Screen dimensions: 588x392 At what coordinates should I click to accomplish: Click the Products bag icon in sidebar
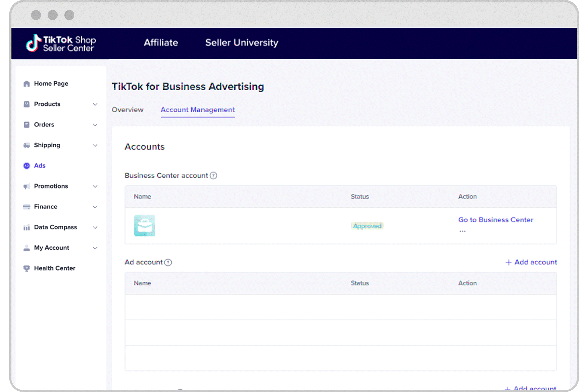pos(26,104)
